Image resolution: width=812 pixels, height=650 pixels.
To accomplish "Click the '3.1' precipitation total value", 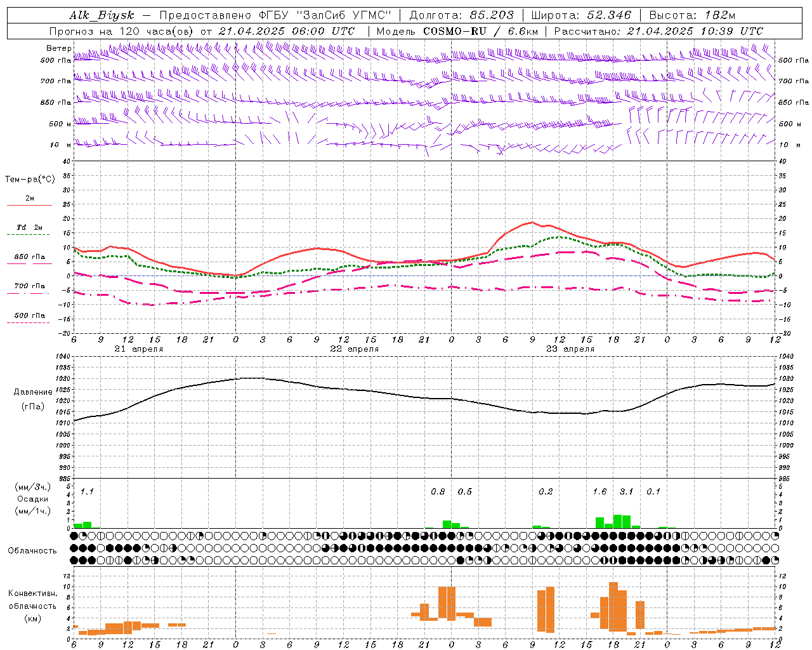I will 627,492.
